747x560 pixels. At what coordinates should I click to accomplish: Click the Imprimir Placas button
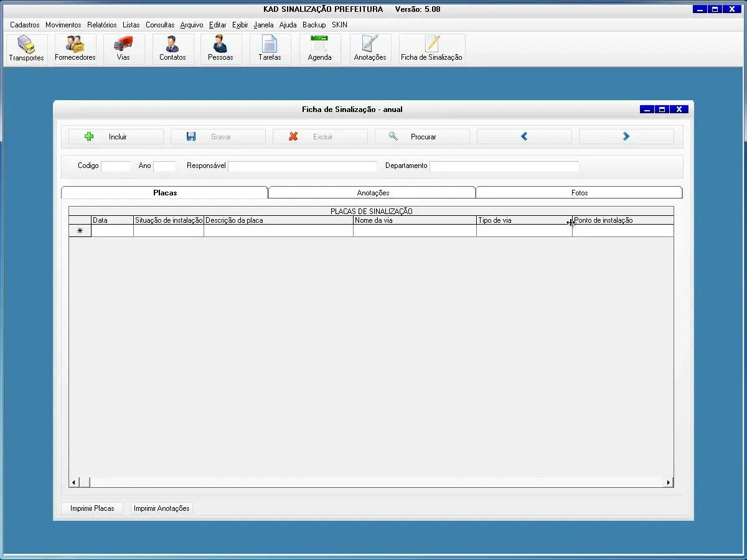(x=92, y=508)
